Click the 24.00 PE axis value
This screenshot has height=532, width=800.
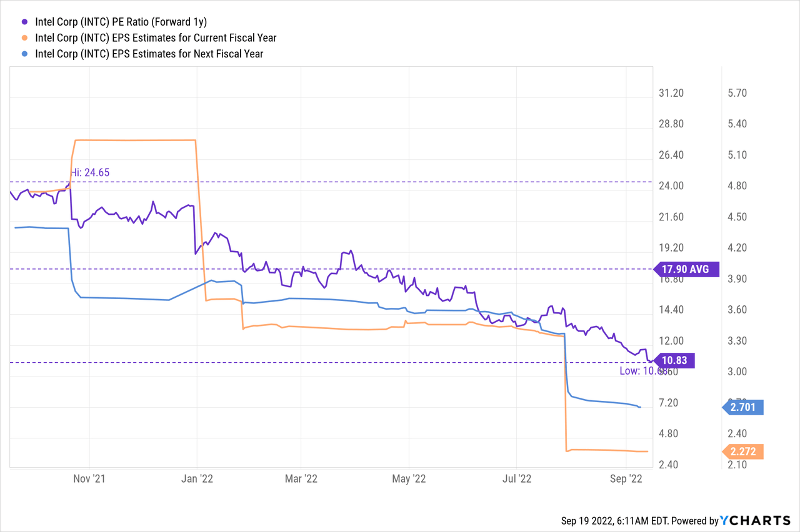pos(672,186)
